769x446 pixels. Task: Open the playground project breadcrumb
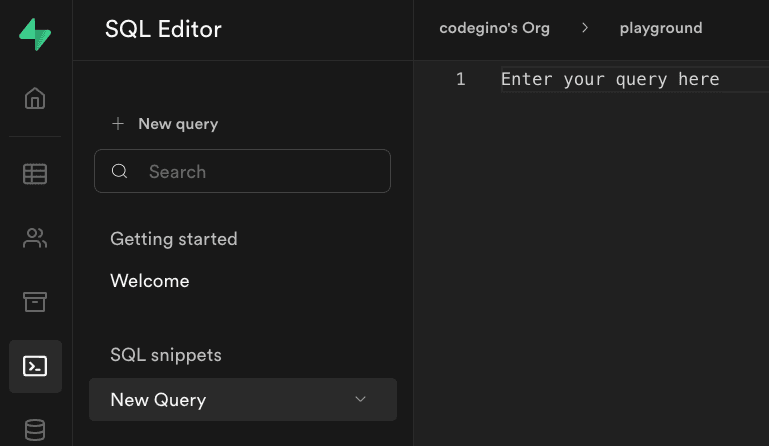click(660, 28)
